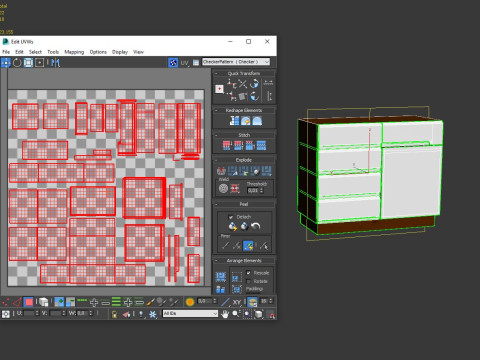Collapse the Peel rollout
This screenshot has width=480, height=360.
coord(244,204)
